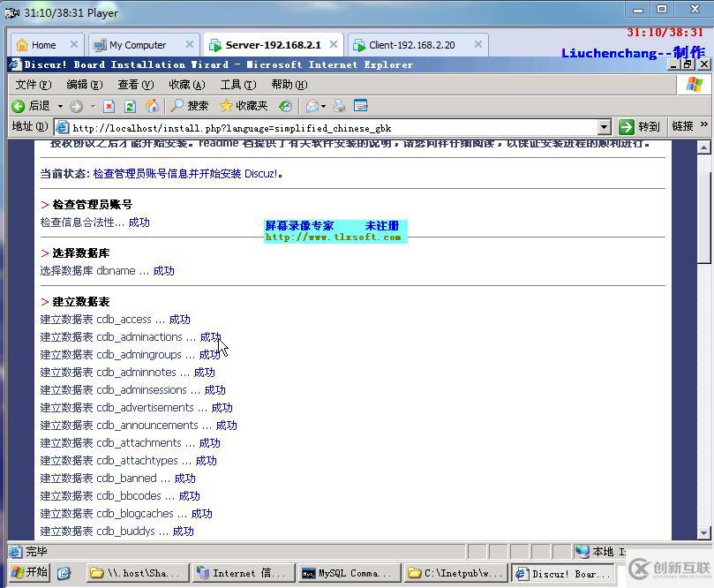Switch to the Server-192.168.2.1 tab
This screenshot has width=714, height=588.
(x=274, y=45)
